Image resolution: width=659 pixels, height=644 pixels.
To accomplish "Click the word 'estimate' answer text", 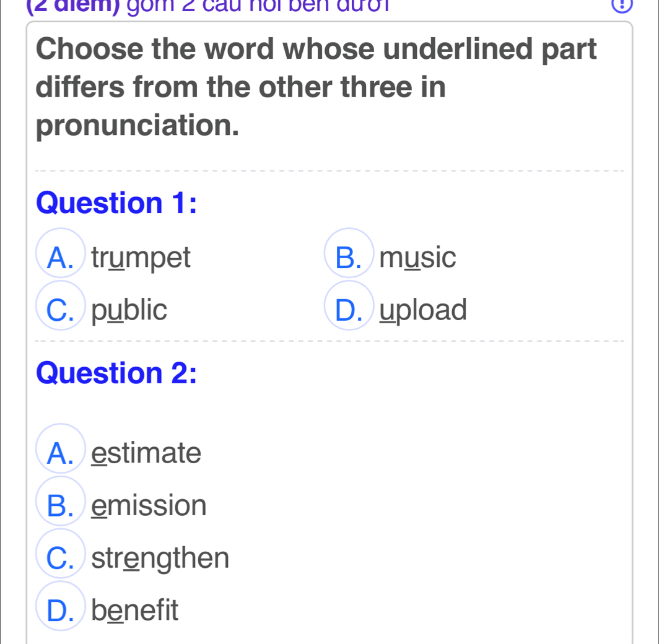I will click(147, 453).
